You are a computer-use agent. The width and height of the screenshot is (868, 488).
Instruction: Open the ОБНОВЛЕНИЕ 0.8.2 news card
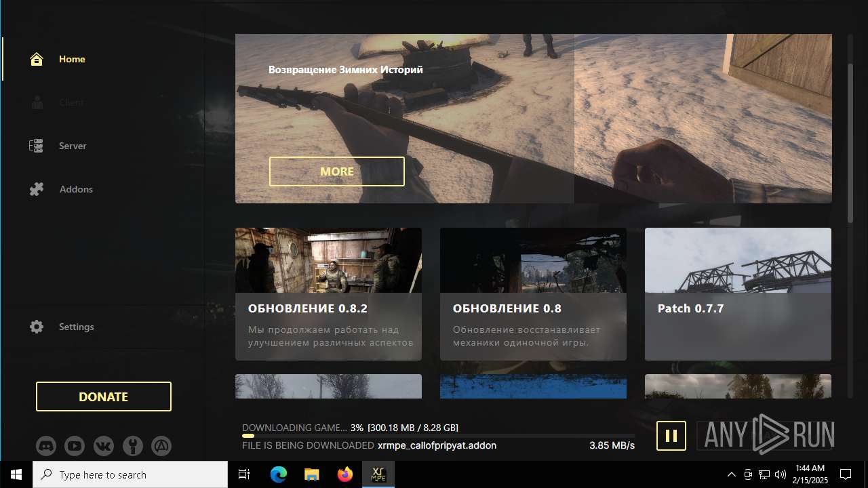pyautogui.click(x=328, y=294)
